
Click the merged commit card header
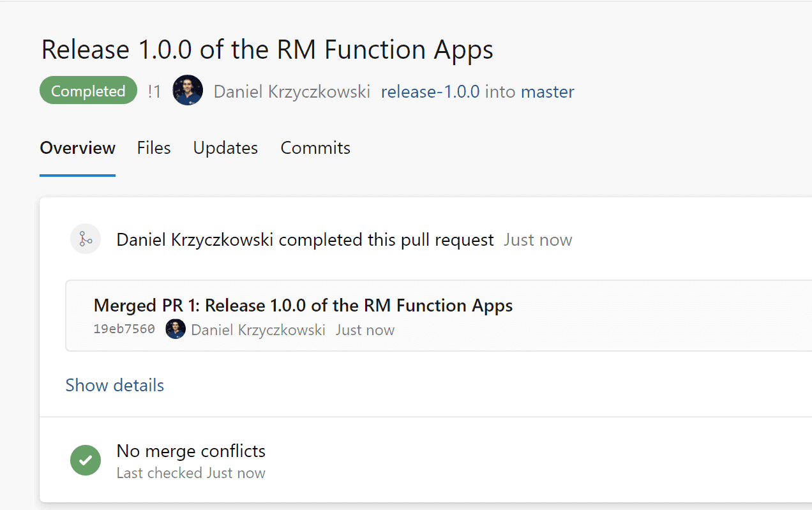click(x=303, y=305)
